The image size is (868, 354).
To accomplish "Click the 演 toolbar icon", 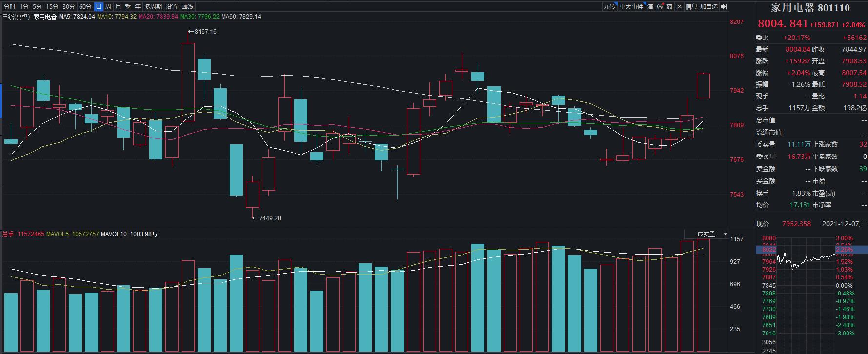I will pos(650,6).
